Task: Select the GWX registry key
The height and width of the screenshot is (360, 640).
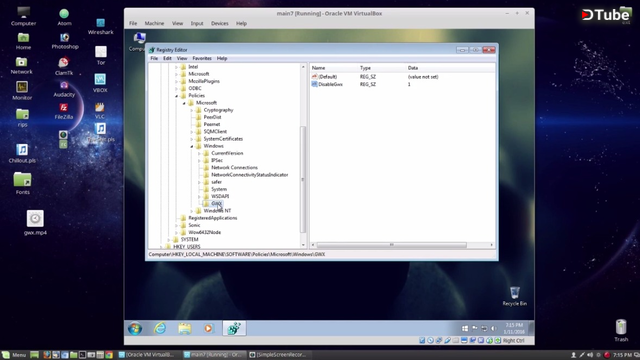Action: click(x=216, y=203)
